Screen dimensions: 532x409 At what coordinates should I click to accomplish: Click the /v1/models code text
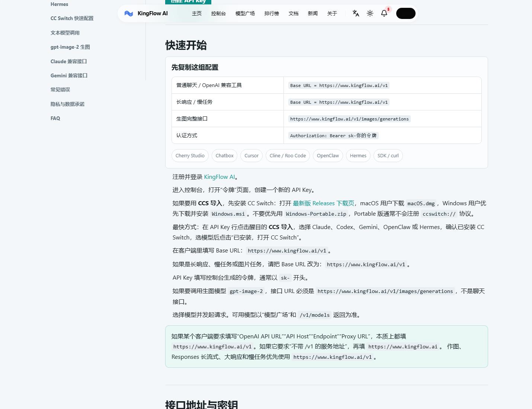[315, 315]
